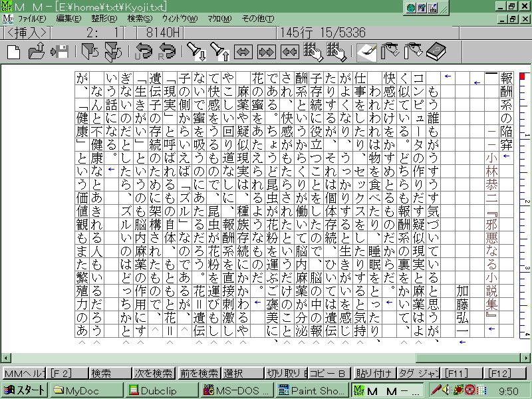Click the first keypad with hand icon
The height and width of the screenshot is (399, 532).
point(313,52)
